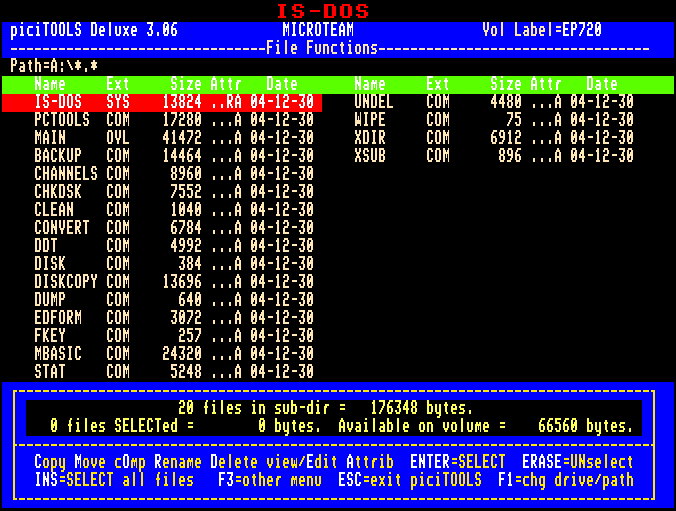Screen dimensions: 676x511
Task: Select the PCTOOLS COM file entry
Action: coord(174,120)
